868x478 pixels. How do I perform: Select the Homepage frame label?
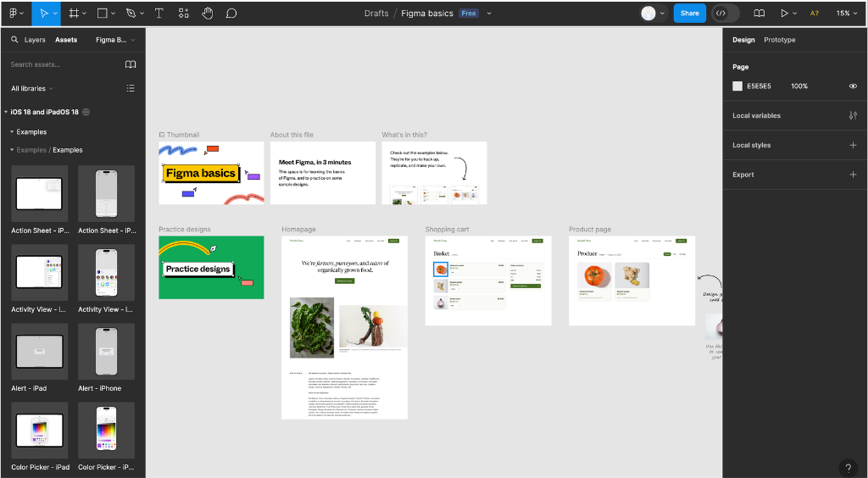click(x=298, y=229)
